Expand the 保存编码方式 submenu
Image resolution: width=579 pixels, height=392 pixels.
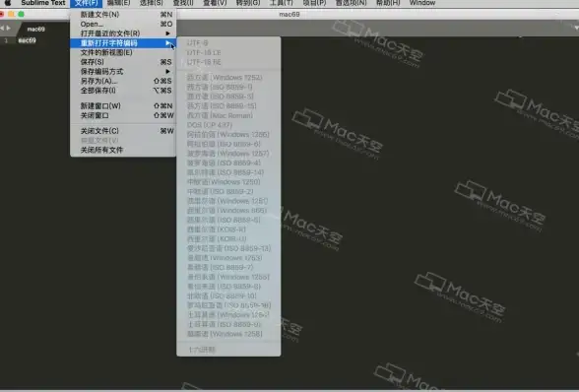(123, 72)
